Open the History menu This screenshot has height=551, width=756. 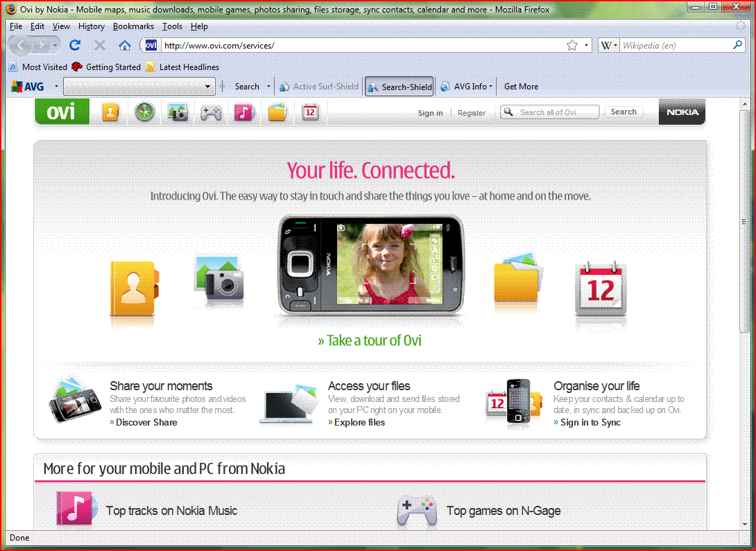coord(91,26)
